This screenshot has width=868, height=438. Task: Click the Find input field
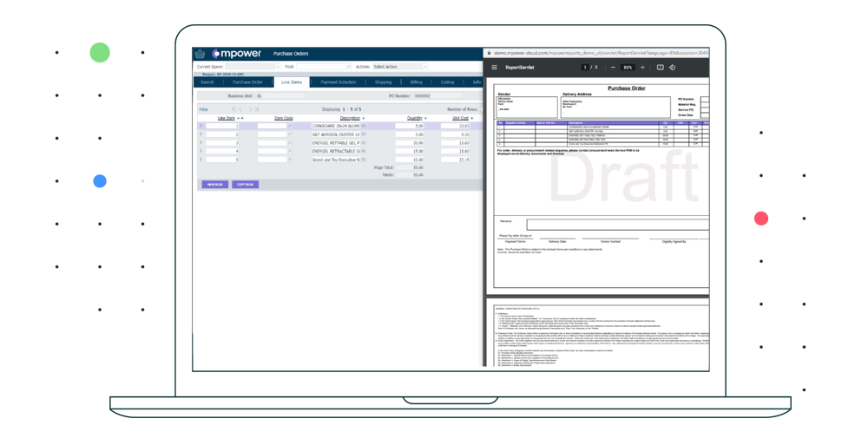coord(320,67)
